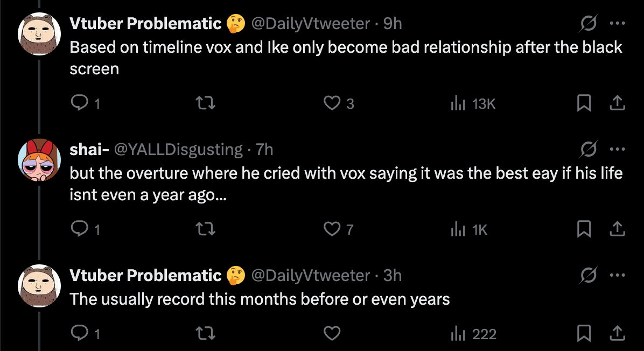Image resolution: width=644 pixels, height=351 pixels.
Task: Like shai-'s tweet with 7 likes
Action: 332,229
